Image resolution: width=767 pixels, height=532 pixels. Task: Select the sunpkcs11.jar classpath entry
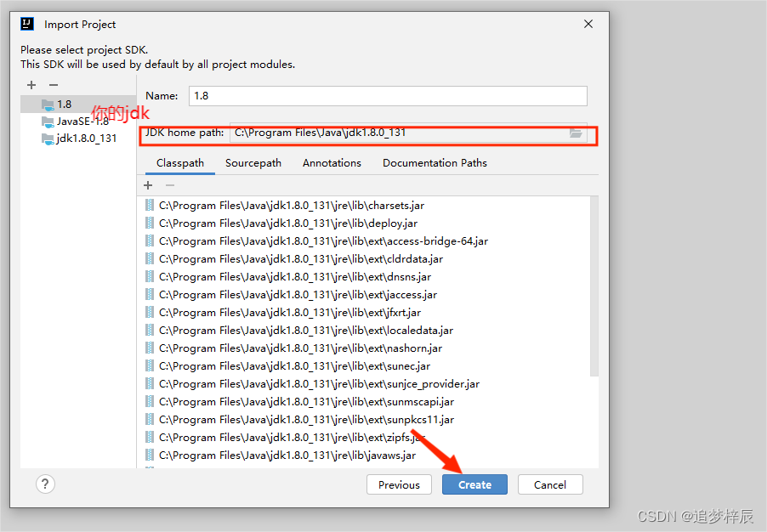coord(363,420)
